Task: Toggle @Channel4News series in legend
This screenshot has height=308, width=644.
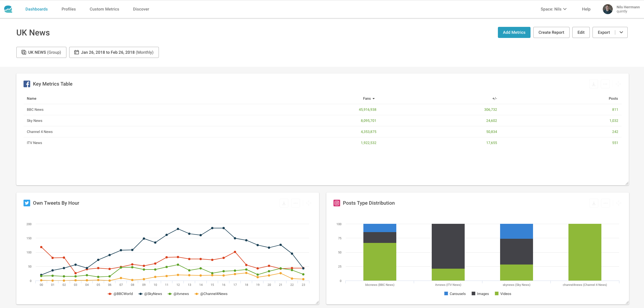Action: pos(211,294)
